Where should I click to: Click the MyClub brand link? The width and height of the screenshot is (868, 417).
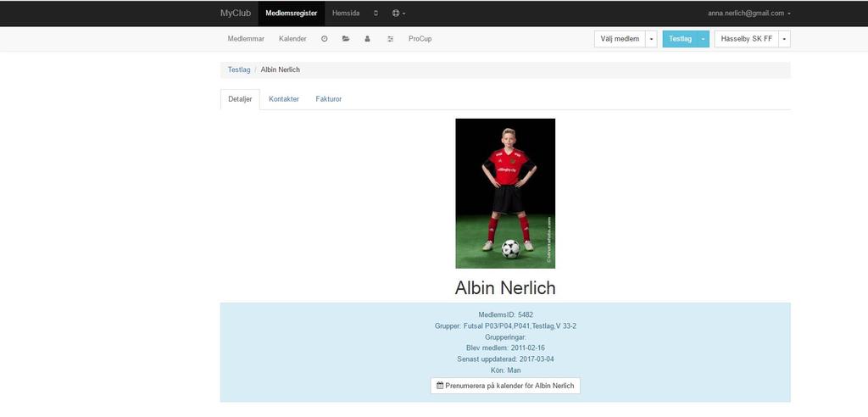tap(236, 14)
